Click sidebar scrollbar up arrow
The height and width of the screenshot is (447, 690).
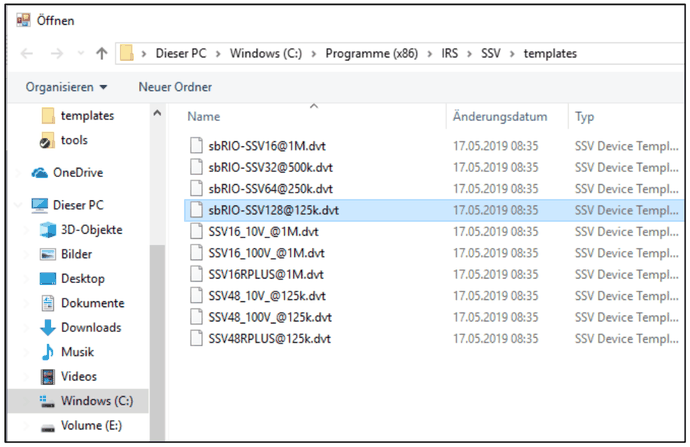tap(157, 113)
